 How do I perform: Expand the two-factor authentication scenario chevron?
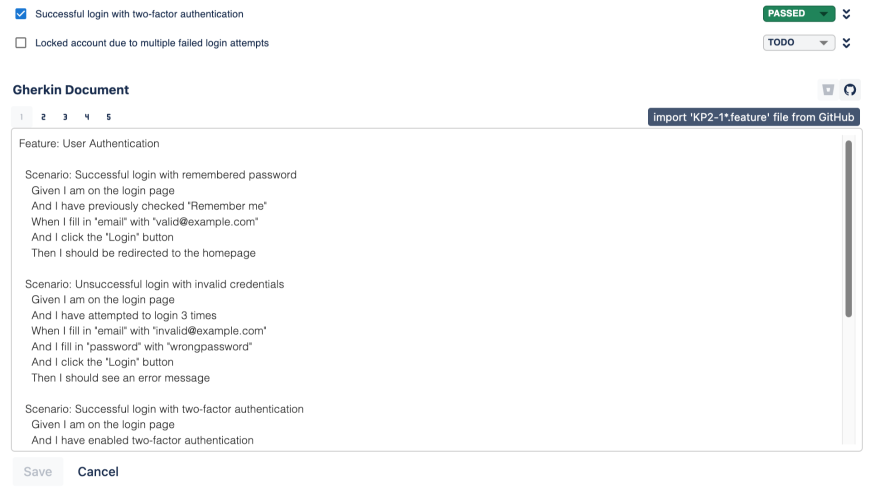(847, 14)
